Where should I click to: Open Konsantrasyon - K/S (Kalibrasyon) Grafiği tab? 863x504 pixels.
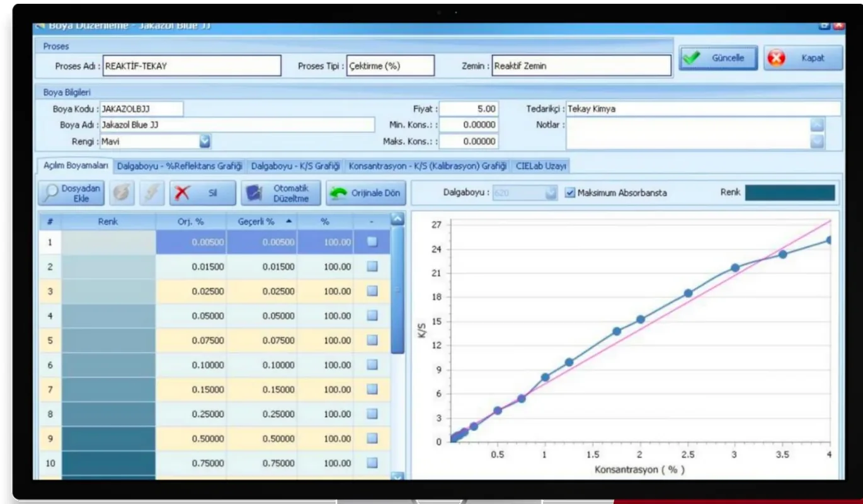[428, 166]
